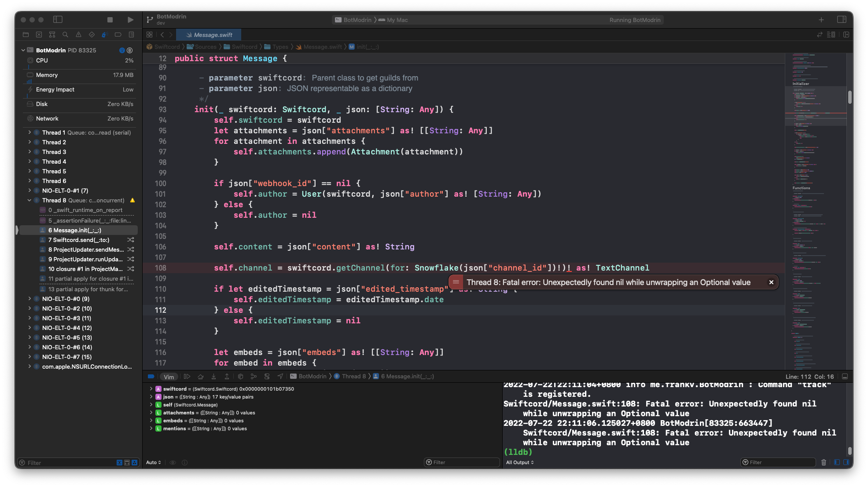Stop the running BotModrin process
Image resolution: width=868 pixels, height=487 pixels.
pyautogui.click(x=110, y=20)
